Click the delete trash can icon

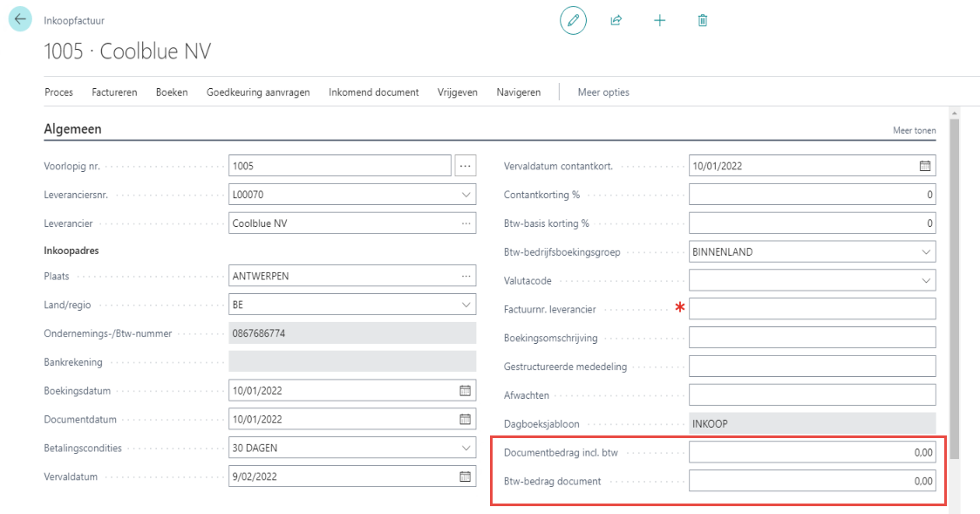tap(703, 20)
